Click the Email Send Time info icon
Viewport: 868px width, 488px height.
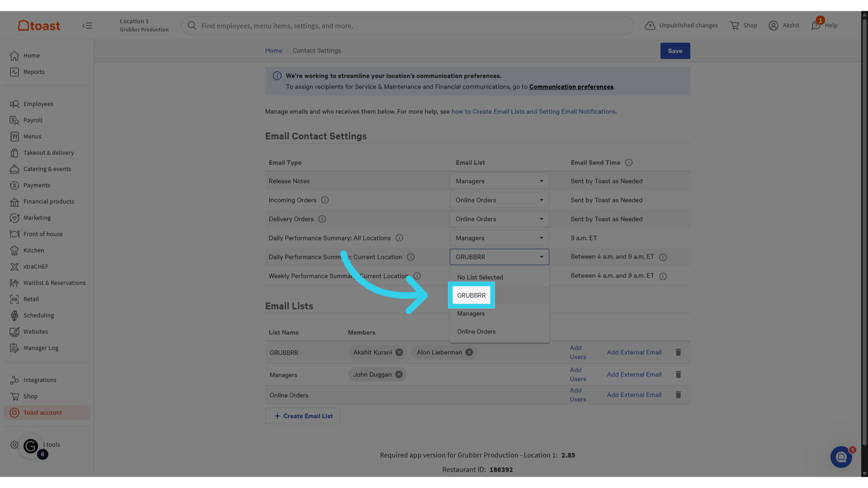628,163
